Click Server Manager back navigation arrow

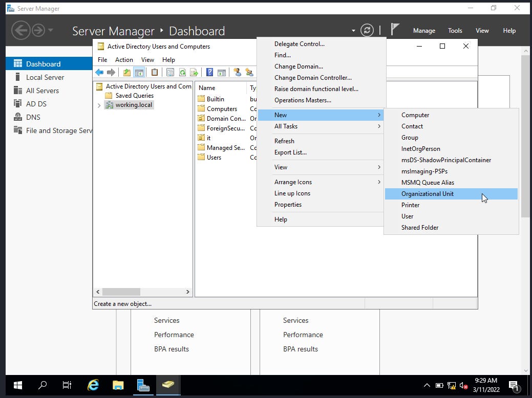20,31
